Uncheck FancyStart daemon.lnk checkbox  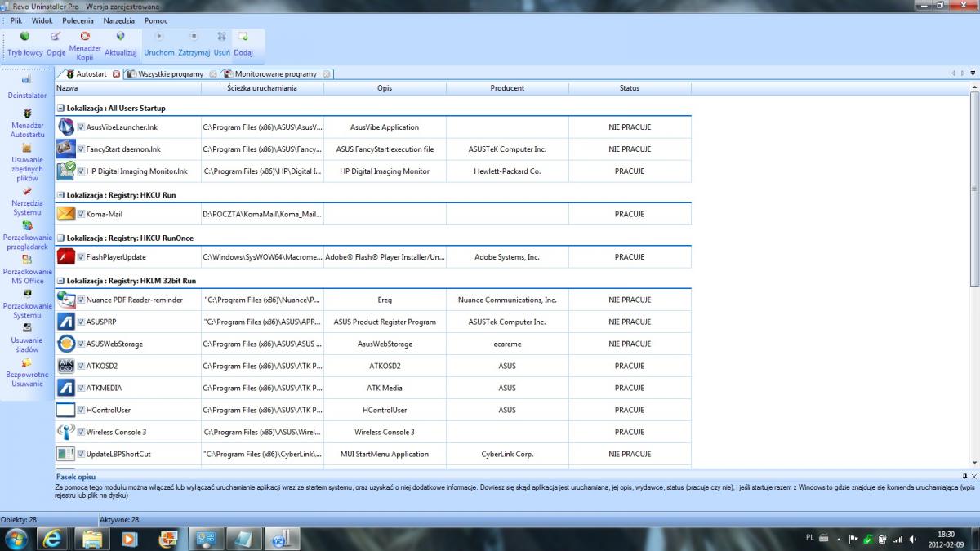(x=81, y=149)
